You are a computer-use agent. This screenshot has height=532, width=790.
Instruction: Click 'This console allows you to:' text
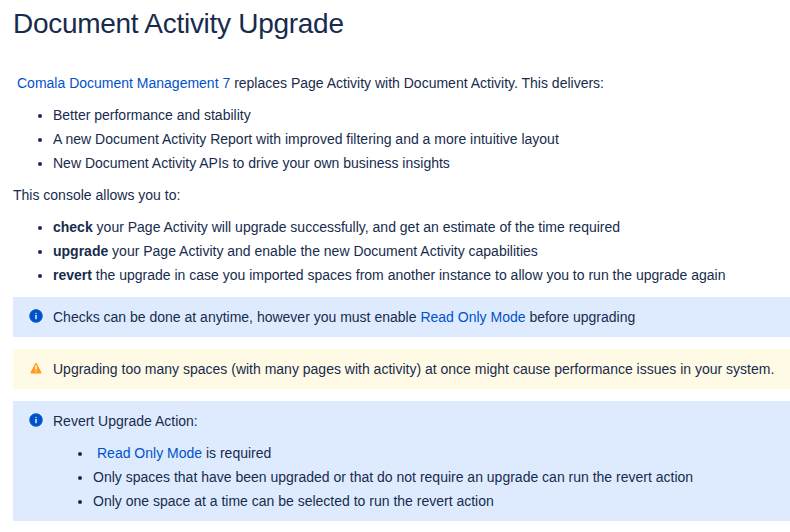(97, 195)
